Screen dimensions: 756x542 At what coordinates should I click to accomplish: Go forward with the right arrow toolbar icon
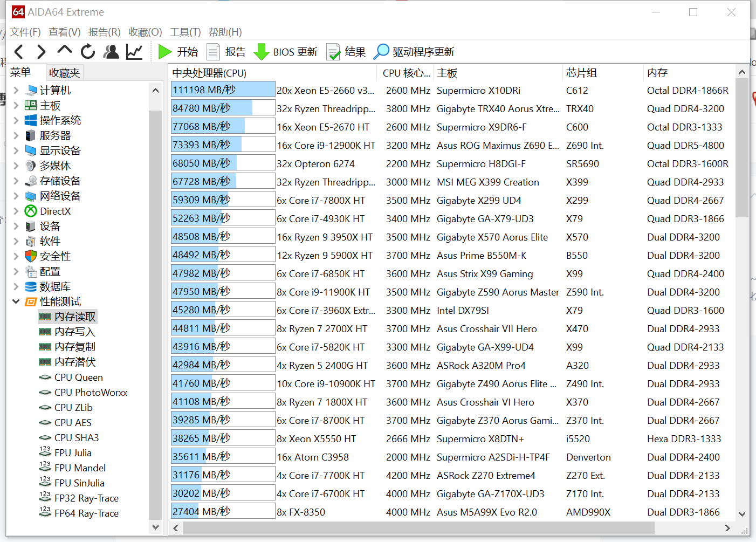pos(42,52)
